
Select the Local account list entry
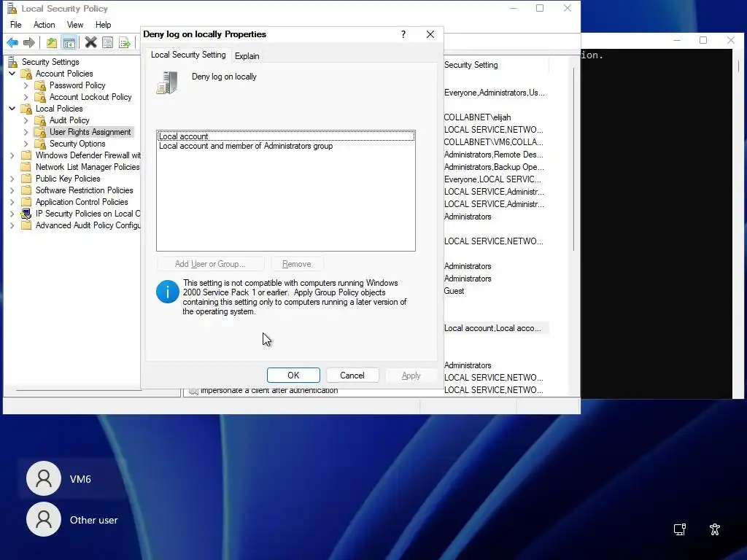pos(286,136)
